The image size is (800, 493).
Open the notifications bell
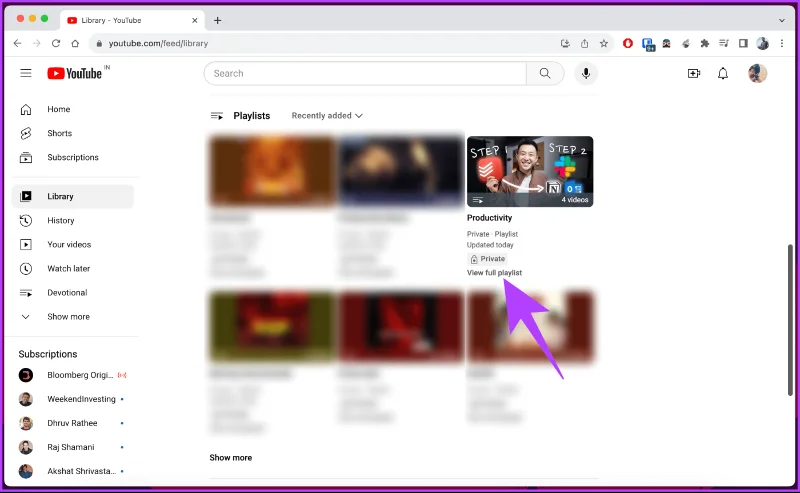[723, 73]
